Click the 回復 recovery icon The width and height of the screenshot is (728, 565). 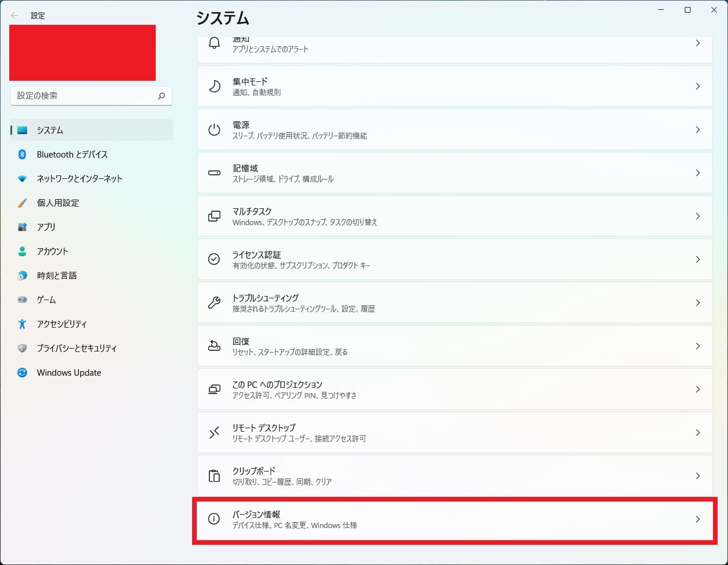(214, 346)
